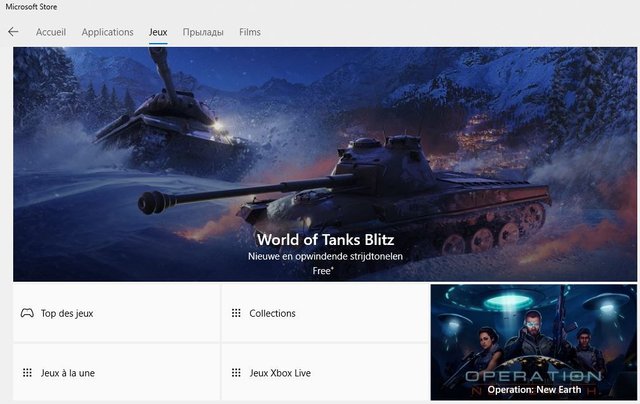Open the Collections tile
640x404 pixels.
(x=325, y=313)
